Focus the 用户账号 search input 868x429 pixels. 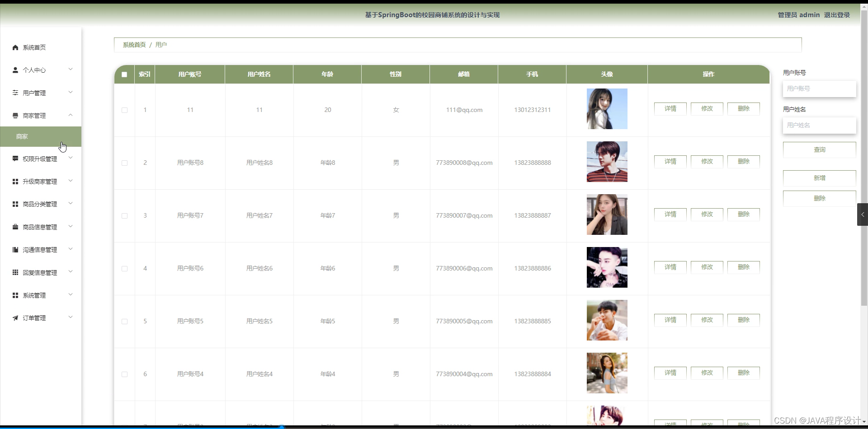(819, 89)
